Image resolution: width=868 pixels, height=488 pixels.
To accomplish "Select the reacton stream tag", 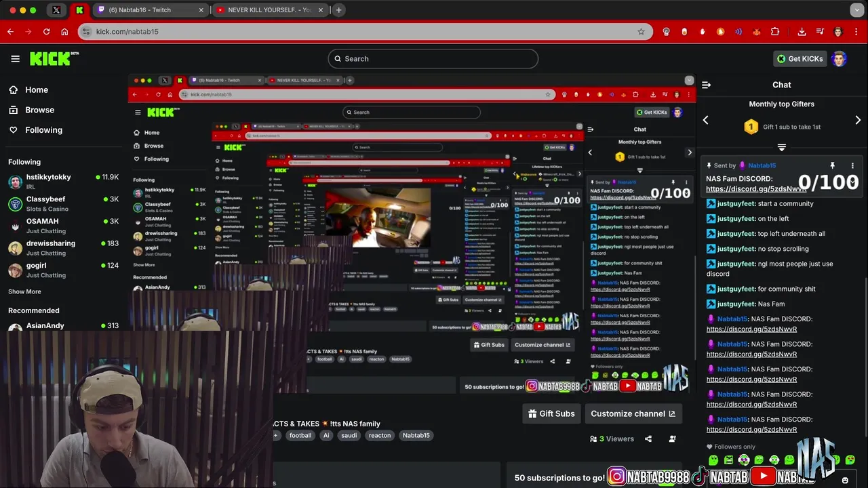I will [x=379, y=435].
